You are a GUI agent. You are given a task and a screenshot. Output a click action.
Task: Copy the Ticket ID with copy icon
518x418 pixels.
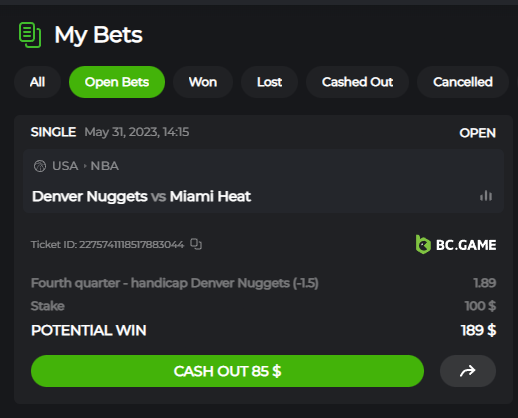coord(196,244)
